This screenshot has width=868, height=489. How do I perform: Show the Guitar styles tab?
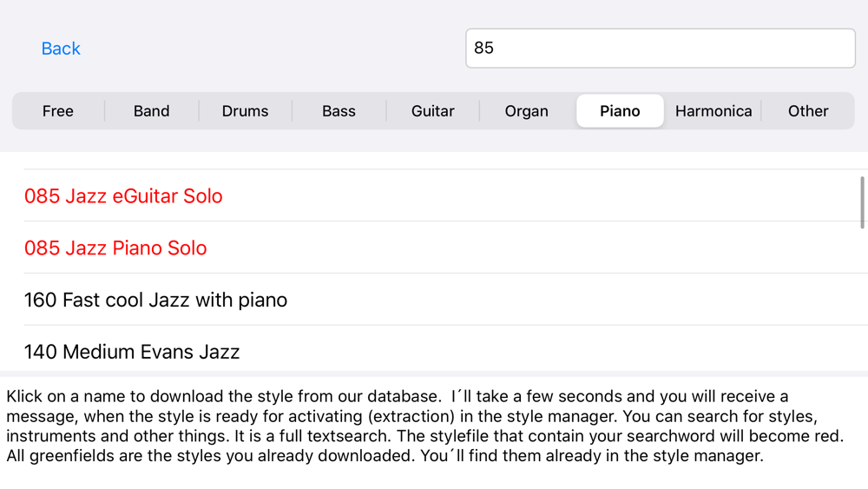click(433, 111)
